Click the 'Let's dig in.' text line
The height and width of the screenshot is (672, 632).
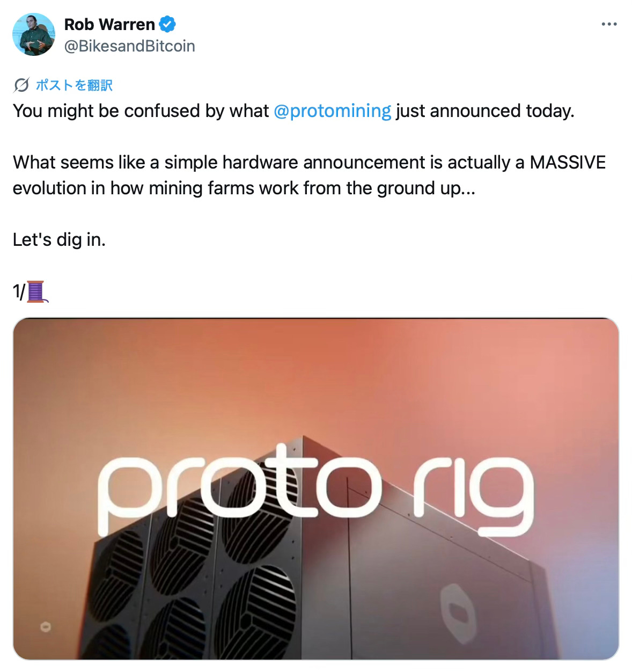tap(59, 239)
